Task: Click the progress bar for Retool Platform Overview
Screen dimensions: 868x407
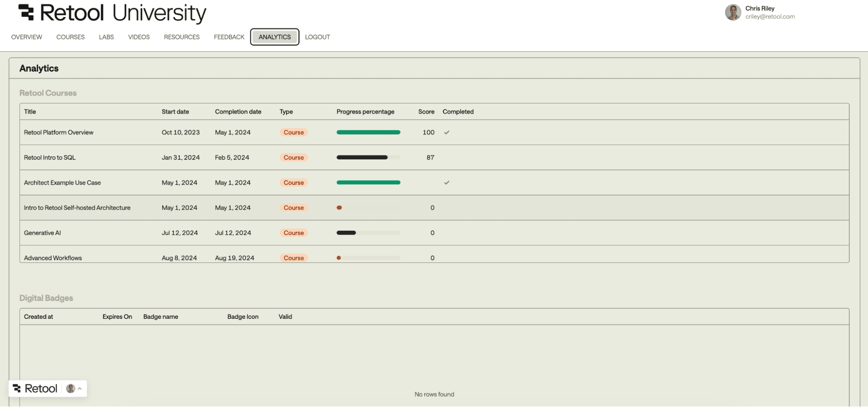Action: point(368,132)
